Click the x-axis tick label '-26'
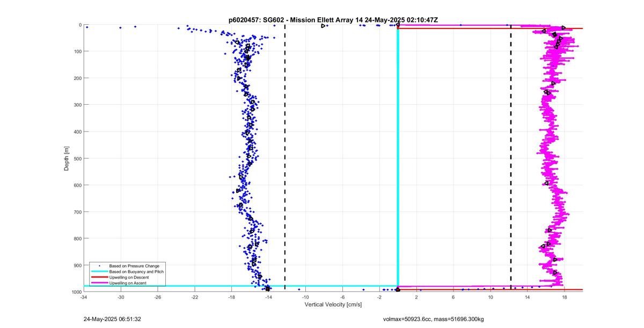 click(x=158, y=297)
